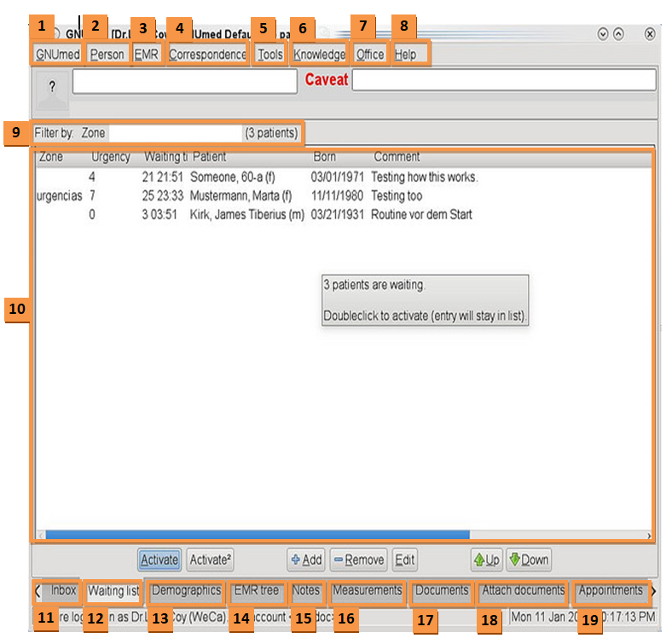
Task: Move patient Down with green arrow
Action: pyautogui.click(x=528, y=560)
